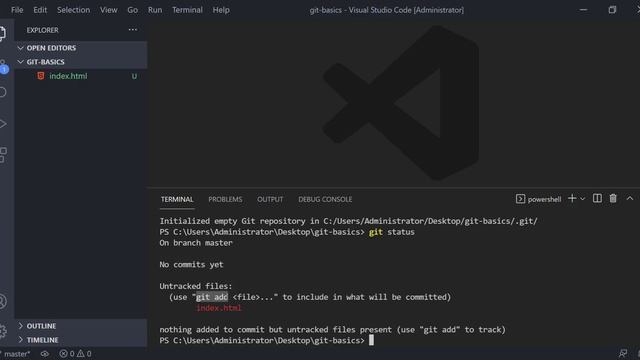Image resolution: width=640 pixels, height=360 pixels.
Task: Click the red index.html in terminal output
Action: tap(219, 308)
